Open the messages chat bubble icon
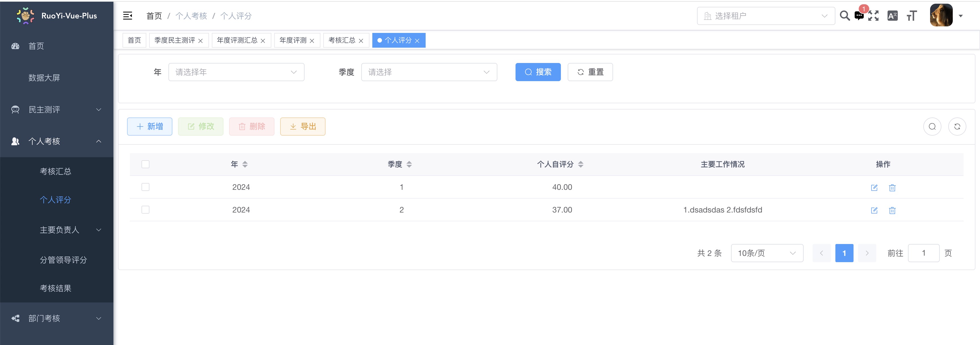Image resolution: width=980 pixels, height=345 pixels. pos(859,16)
